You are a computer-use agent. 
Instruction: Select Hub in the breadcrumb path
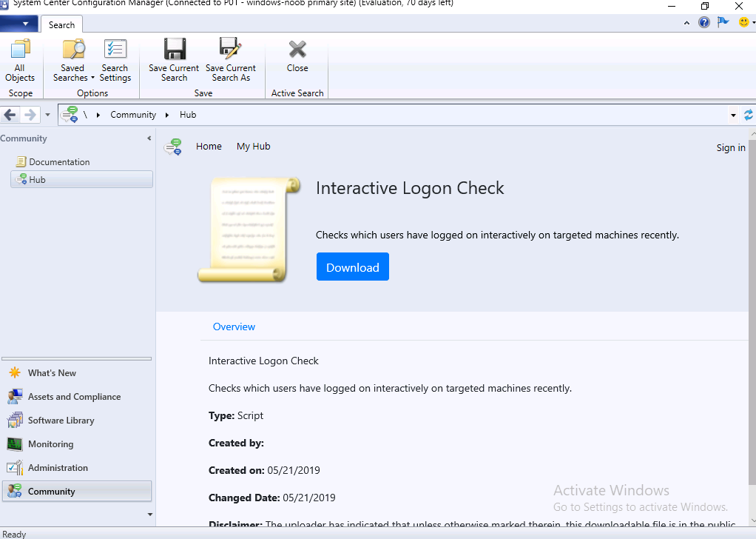point(188,115)
